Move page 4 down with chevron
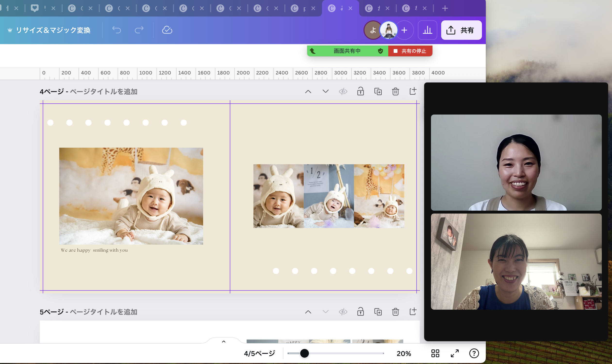The height and width of the screenshot is (364, 612). (x=325, y=91)
